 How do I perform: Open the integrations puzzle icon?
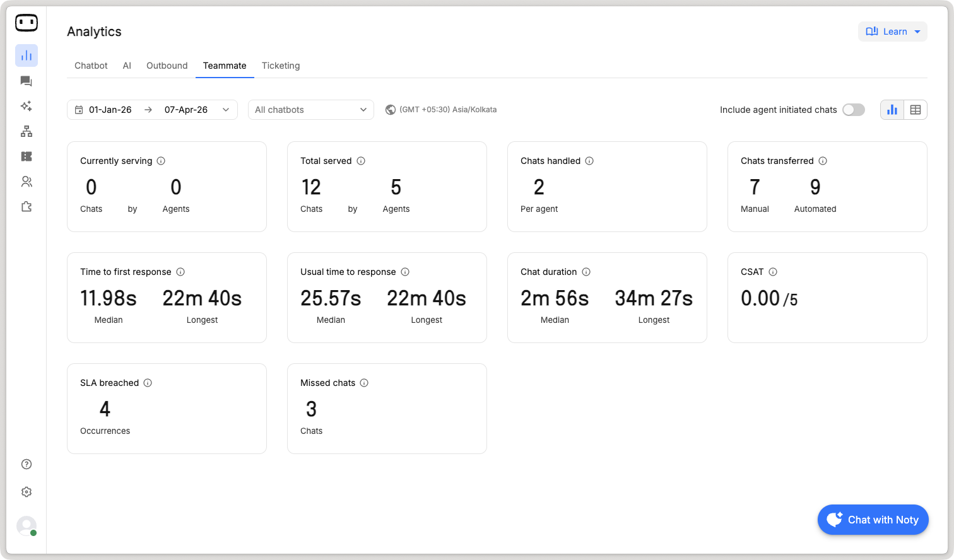point(26,207)
